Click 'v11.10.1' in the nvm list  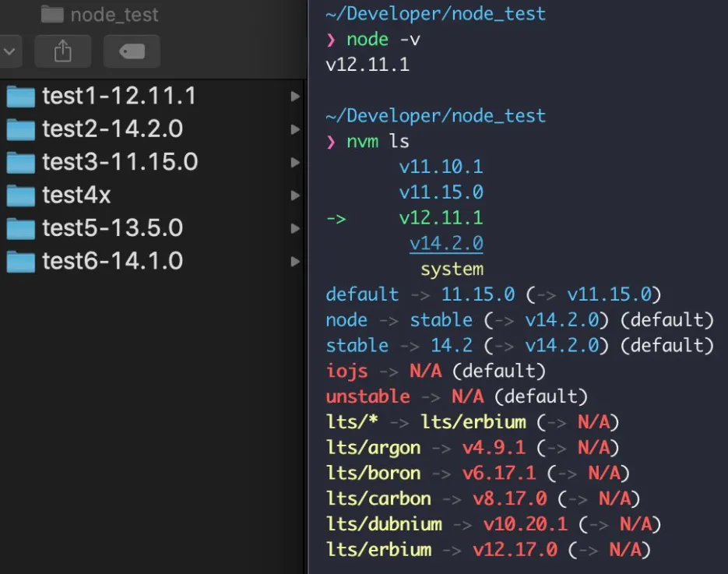point(441,166)
